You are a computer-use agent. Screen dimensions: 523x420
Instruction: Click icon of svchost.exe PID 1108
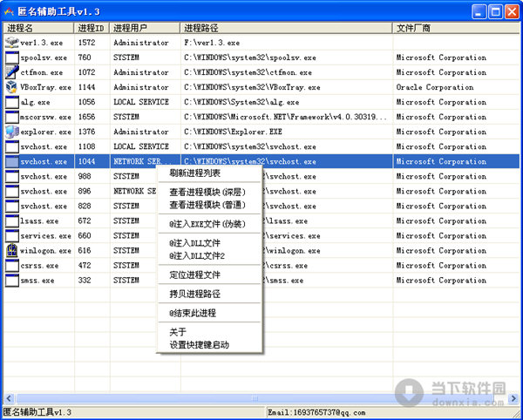coord(12,146)
